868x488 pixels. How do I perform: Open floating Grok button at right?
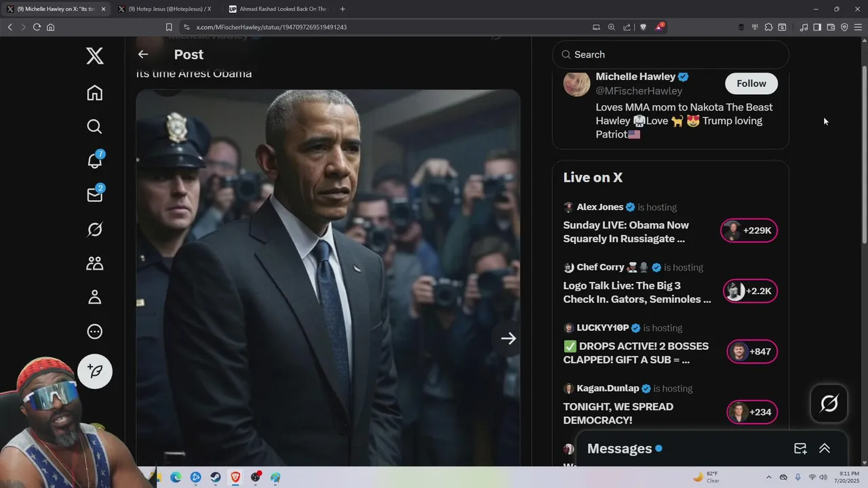point(829,404)
